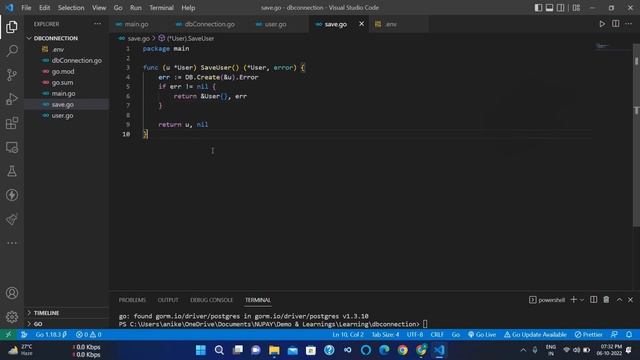Toggle the primary side bar layout
This screenshot has width=640, height=360.
[538, 8]
